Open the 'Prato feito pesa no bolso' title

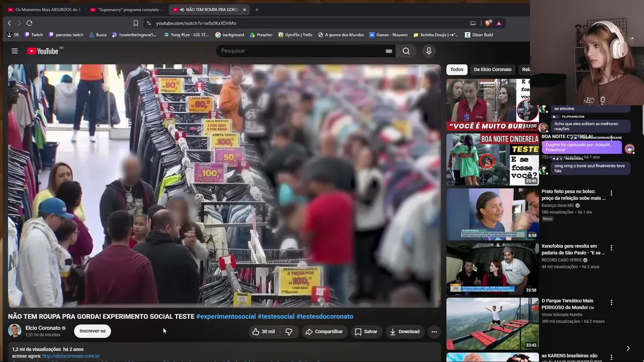[573, 195]
